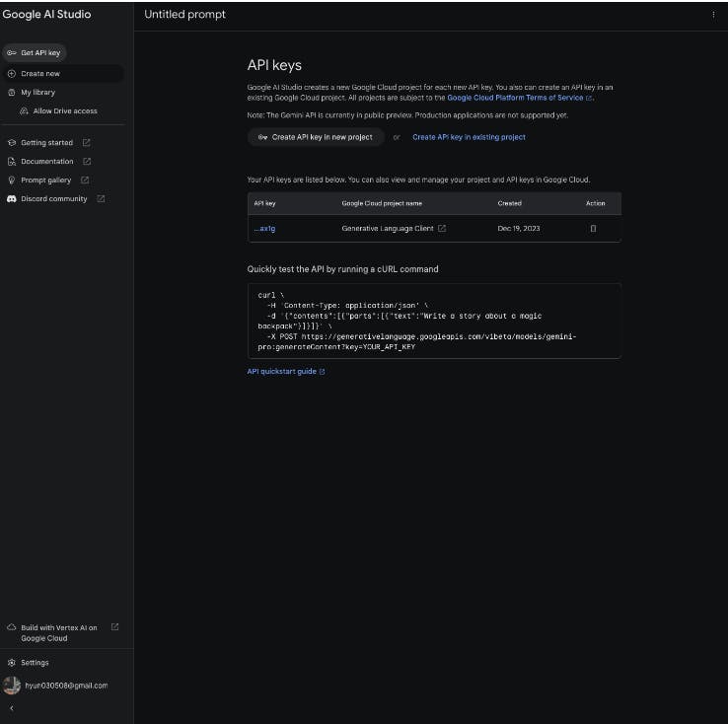Click external-link icon next to Discord community
The image size is (728, 724).
(101, 198)
